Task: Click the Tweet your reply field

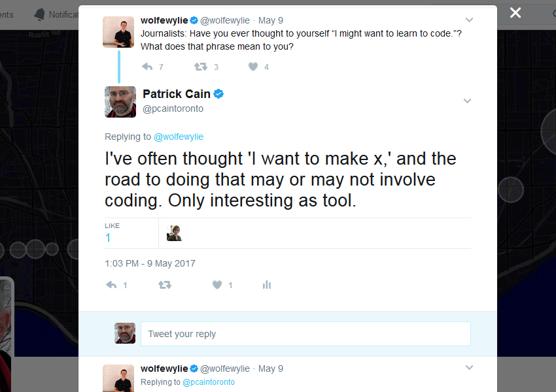Action: [x=305, y=333]
